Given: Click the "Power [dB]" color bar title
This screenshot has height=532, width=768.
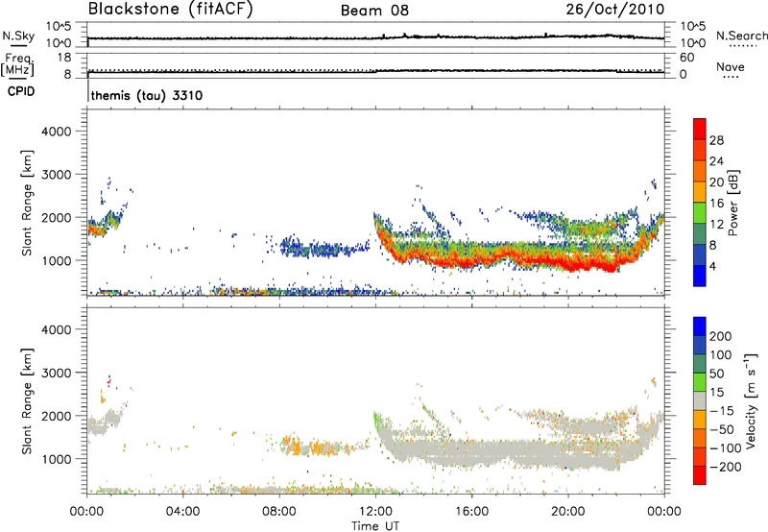Looking at the screenshot, I should click(733, 203).
